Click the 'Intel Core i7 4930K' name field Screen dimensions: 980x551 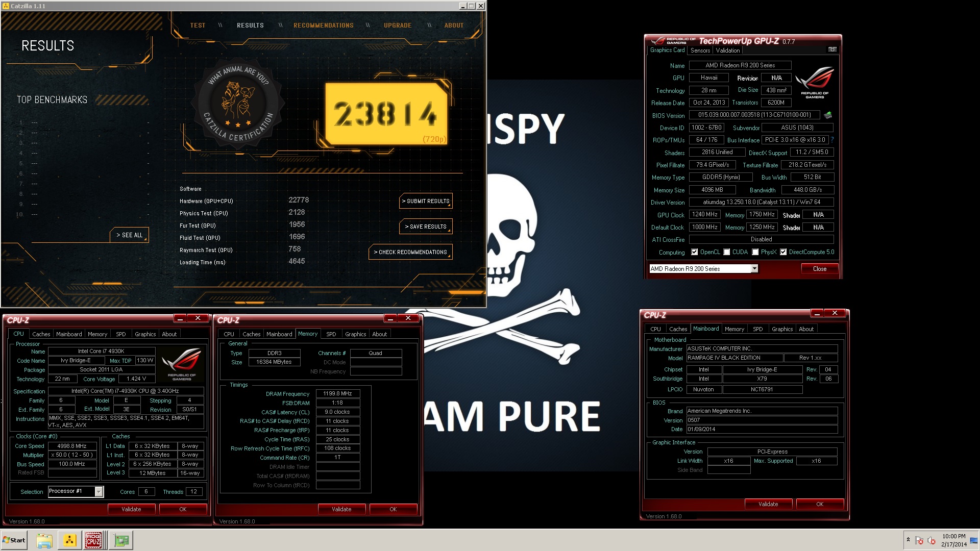pos(101,351)
